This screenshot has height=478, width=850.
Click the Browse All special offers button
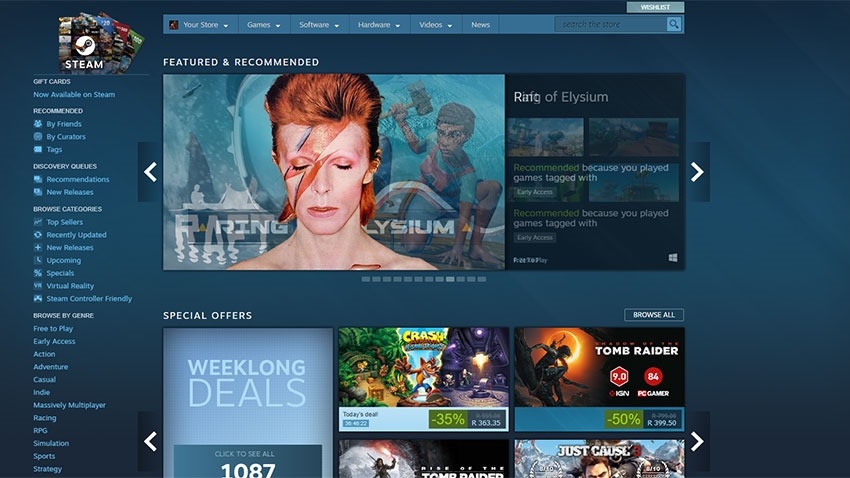coord(654,315)
